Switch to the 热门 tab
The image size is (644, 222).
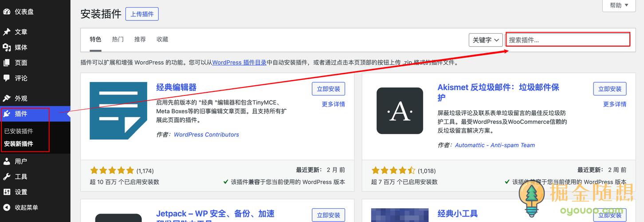(118, 40)
